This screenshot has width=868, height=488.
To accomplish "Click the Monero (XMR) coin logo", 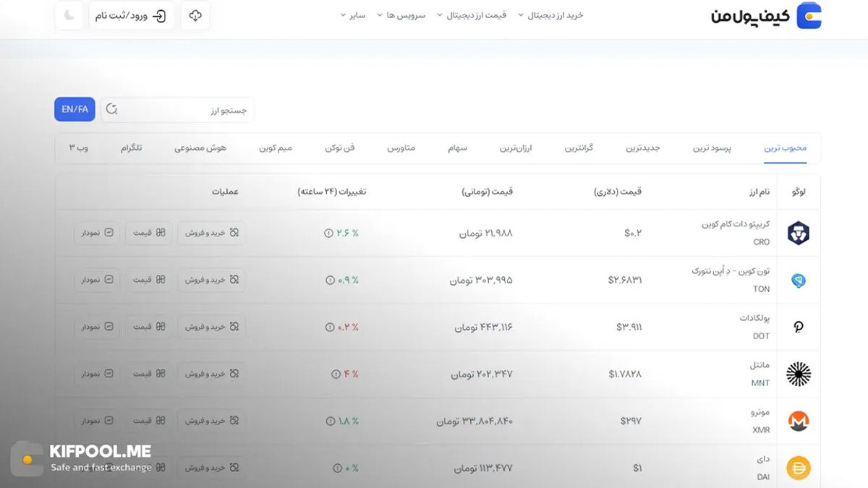I will click(x=799, y=421).
